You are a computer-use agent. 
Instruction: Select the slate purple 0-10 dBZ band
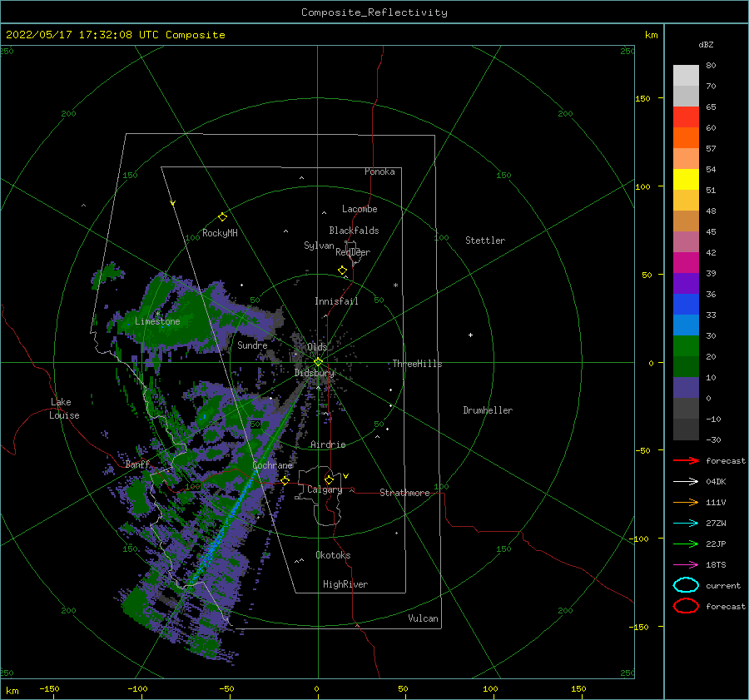tap(686, 388)
